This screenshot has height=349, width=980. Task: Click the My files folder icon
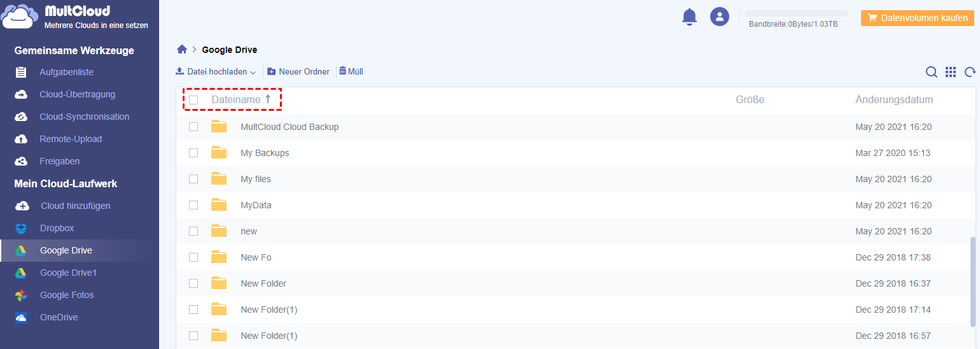coord(219,178)
